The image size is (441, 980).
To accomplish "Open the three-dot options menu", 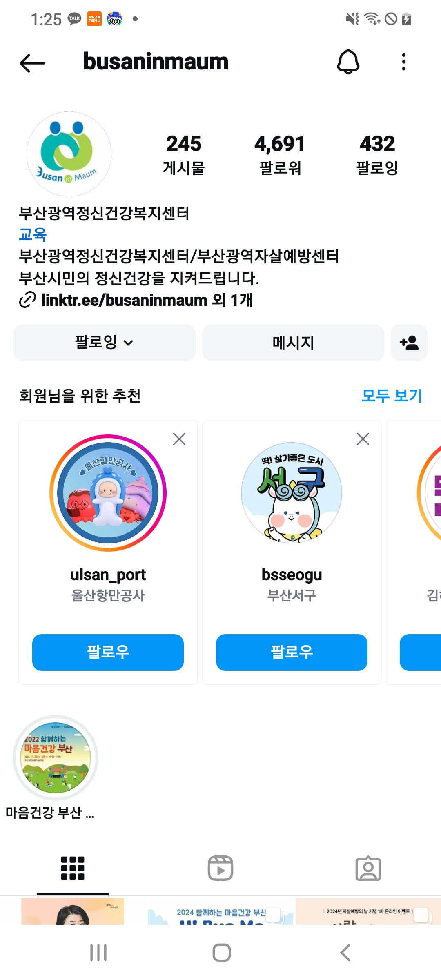I will (x=403, y=62).
